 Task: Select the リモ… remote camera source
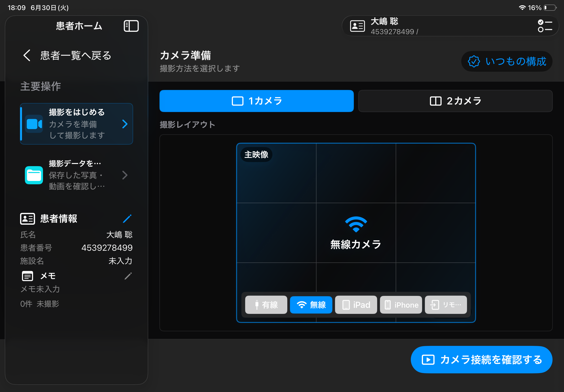coord(446,305)
